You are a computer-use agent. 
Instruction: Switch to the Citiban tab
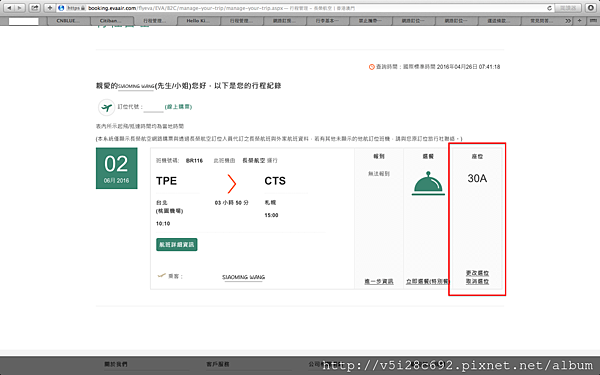tap(111, 21)
